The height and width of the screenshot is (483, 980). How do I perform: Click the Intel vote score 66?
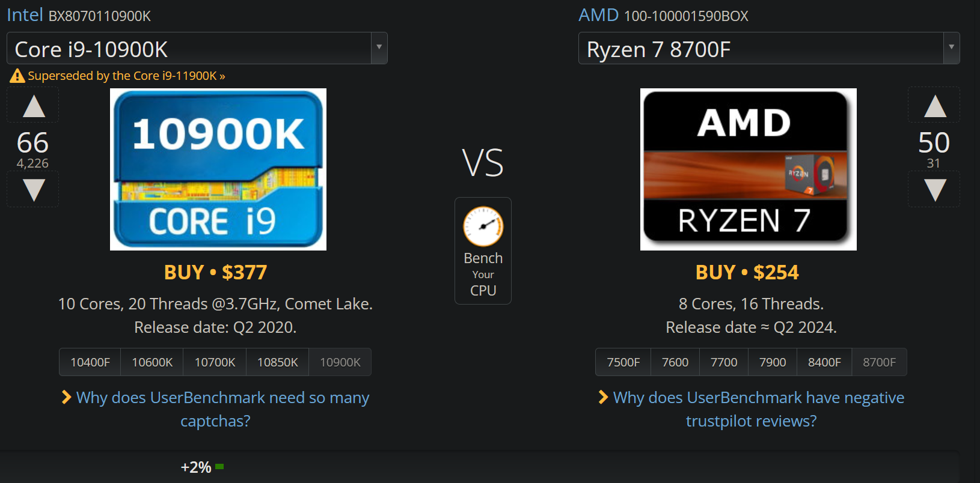point(32,142)
